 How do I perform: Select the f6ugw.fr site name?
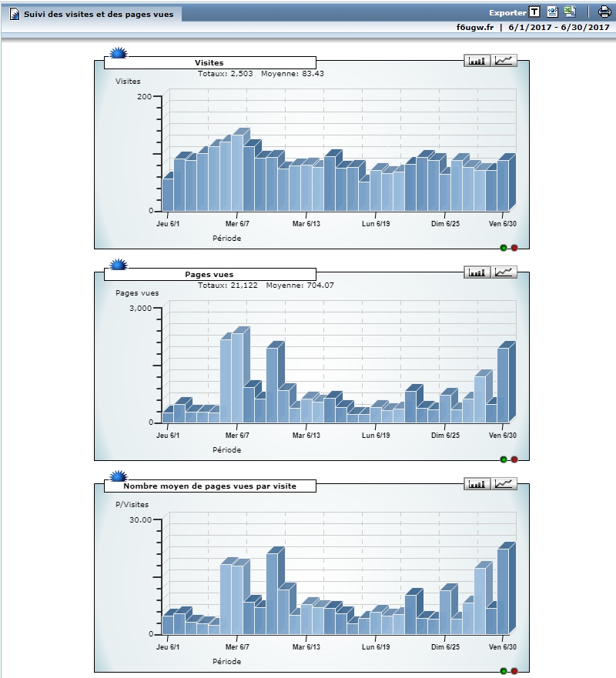point(475,27)
